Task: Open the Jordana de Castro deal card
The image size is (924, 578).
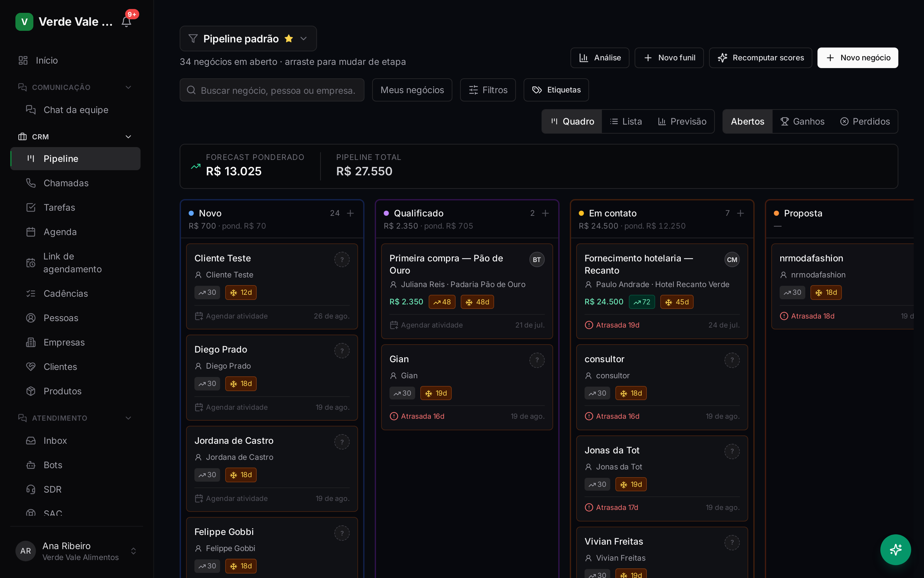Action: pyautogui.click(x=272, y=469)
